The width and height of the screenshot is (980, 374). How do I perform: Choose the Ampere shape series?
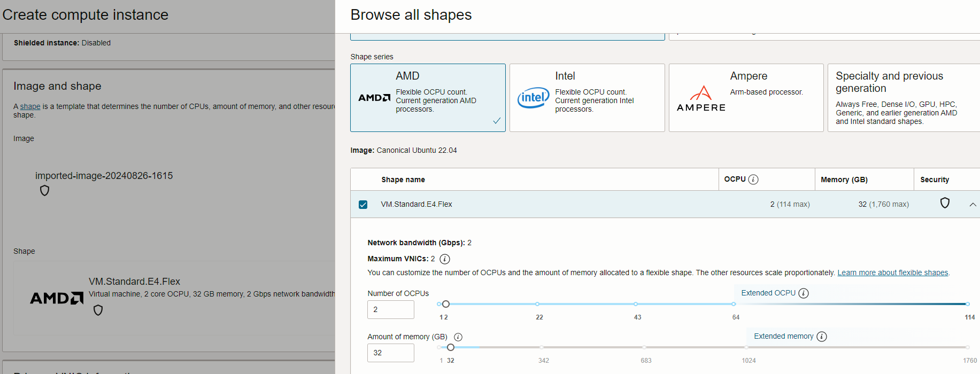(x=746, y=98)
